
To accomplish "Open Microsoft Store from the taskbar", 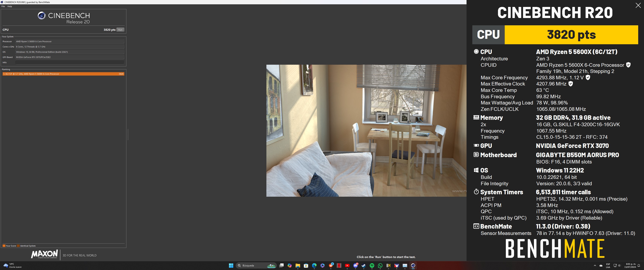I will pos(306,265).
